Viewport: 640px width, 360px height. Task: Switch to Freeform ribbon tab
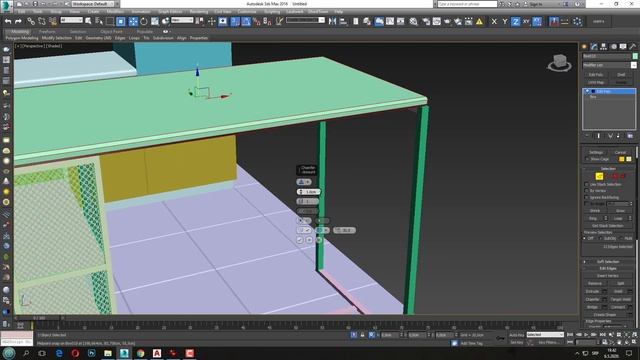[47, 31]
